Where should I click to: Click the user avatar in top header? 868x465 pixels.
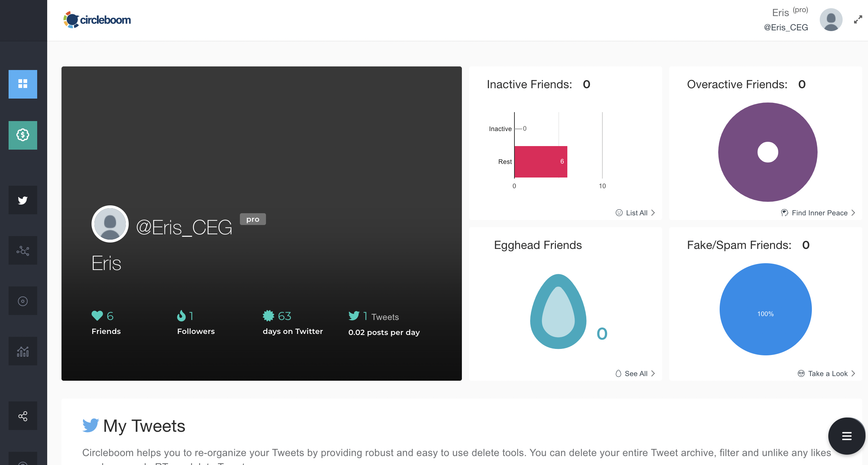tap(831, 20)
